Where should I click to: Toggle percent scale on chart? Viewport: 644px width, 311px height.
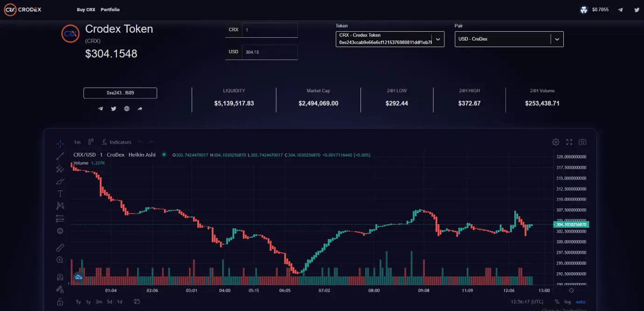557,302
